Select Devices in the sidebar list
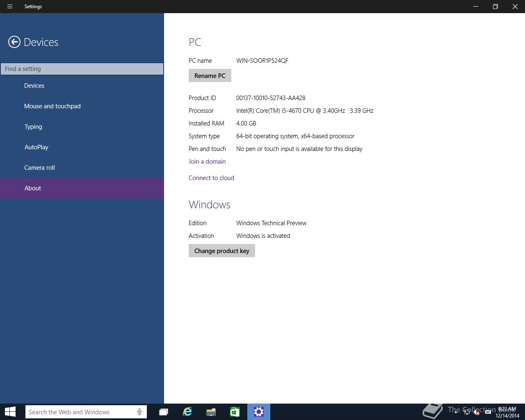The height and width of the screenshot is (420, 525). pos(82,86)
